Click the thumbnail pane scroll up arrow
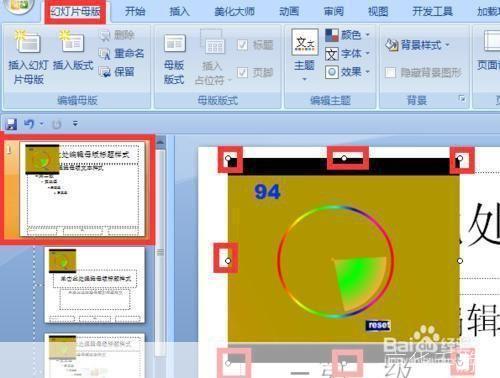 (160, 143)
